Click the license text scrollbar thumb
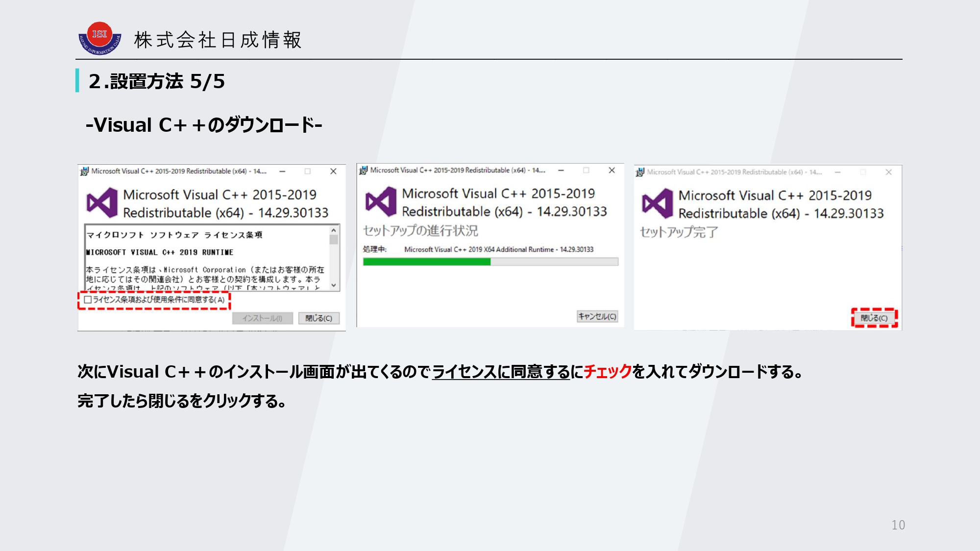980x551 pixels. (334, 240)
